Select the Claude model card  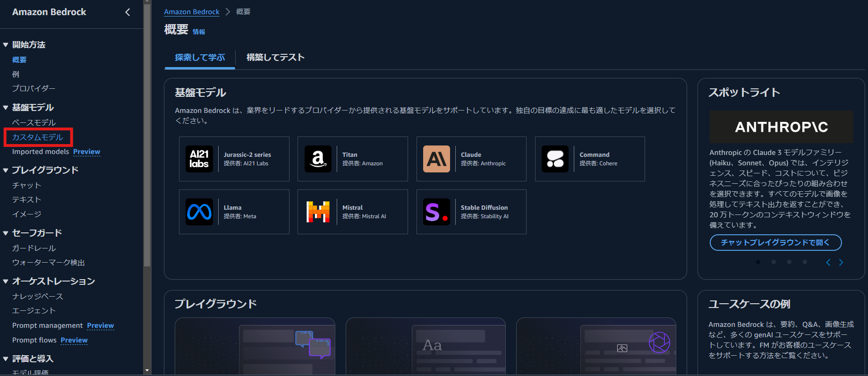(x=471, y=159)
